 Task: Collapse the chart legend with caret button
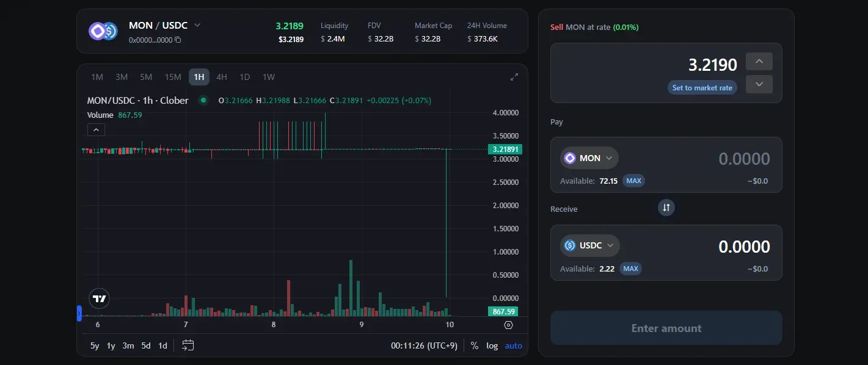click(x=97, y=129)
